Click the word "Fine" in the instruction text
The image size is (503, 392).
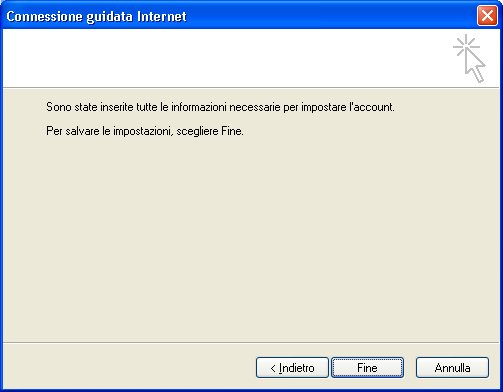tap(231, 131)
